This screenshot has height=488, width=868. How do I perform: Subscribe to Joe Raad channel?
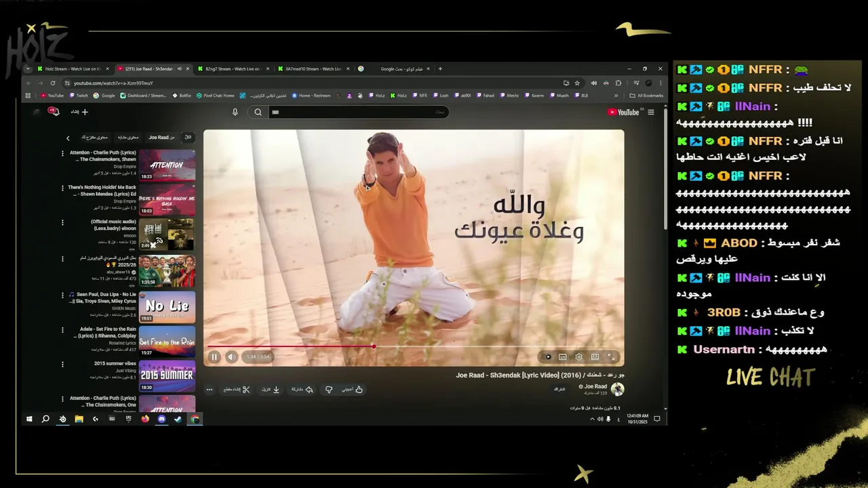(559, 389)
